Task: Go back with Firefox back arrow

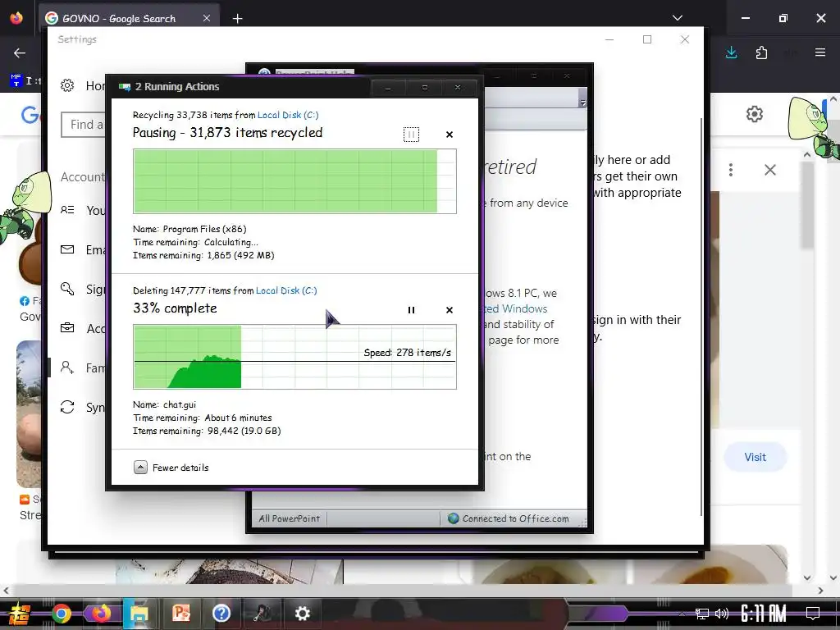Action: 20,52
